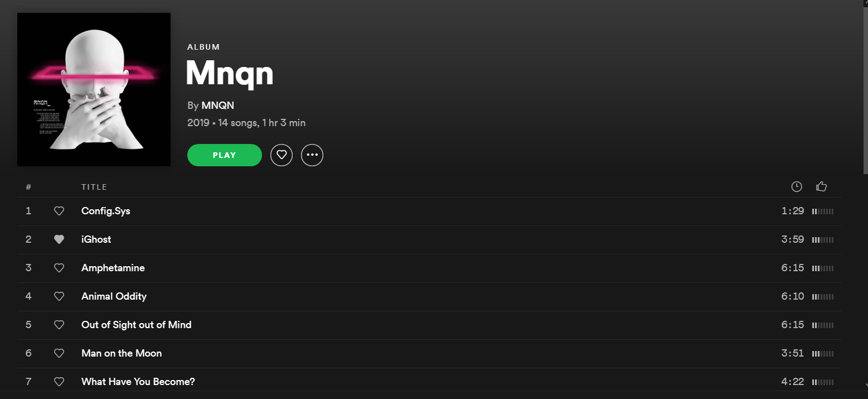This screenshot has width=868, height=399.
Task: Click the TITLE column header
Action: 94,187
